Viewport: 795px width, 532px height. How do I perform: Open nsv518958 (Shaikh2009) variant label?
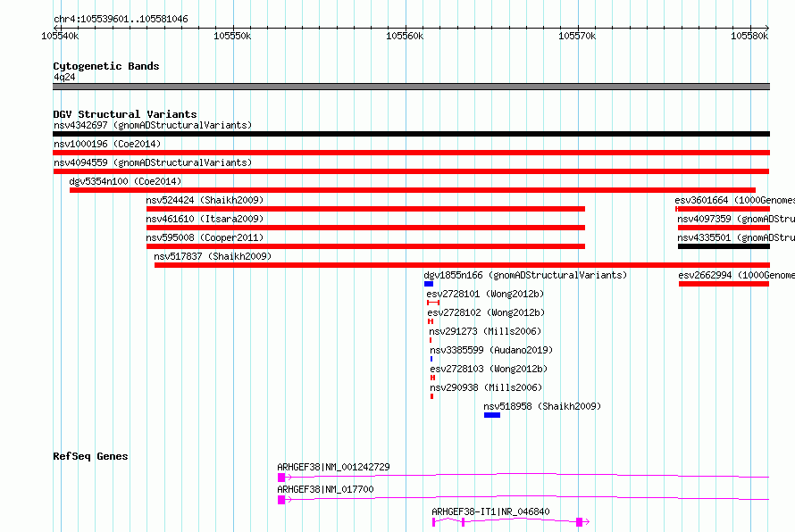click(542, 406)
